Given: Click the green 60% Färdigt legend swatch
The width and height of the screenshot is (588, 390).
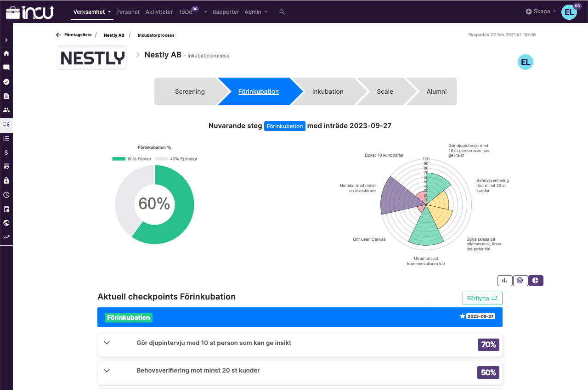Looking at the screenshot, I should [119, 159].
